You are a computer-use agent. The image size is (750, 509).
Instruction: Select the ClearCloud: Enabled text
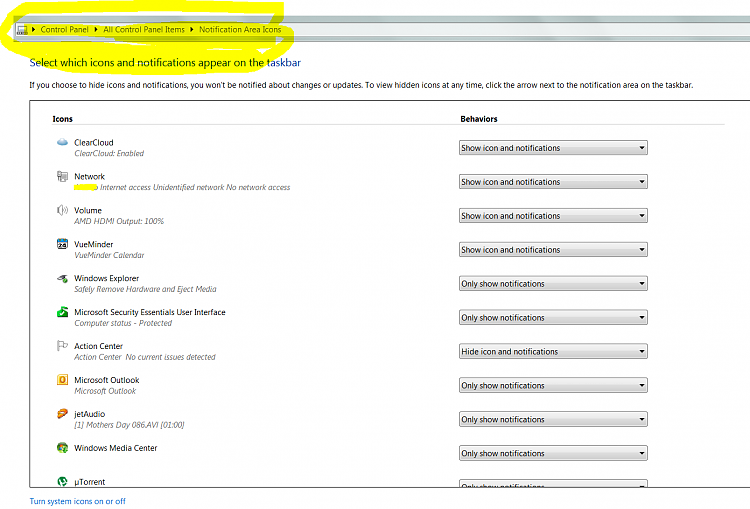click(x=109, y=153)
